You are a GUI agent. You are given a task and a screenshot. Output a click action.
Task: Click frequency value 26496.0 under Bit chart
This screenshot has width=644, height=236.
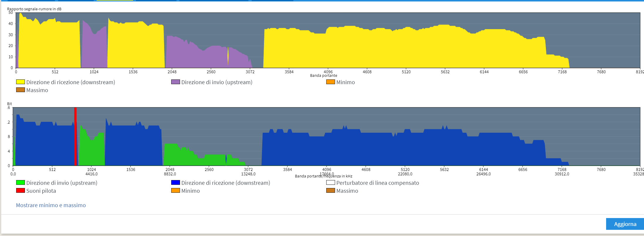[483, 174]
